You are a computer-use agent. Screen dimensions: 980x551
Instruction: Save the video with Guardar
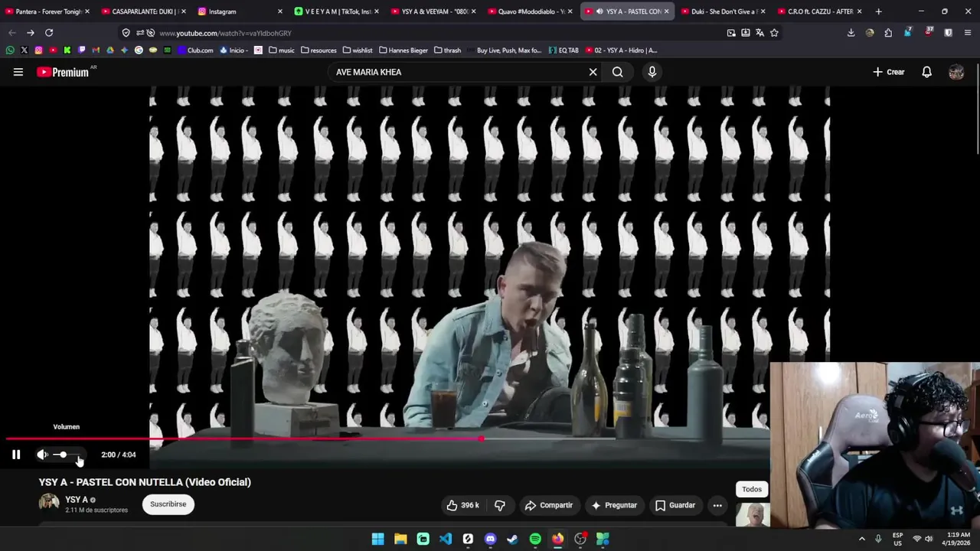point(675,505)
